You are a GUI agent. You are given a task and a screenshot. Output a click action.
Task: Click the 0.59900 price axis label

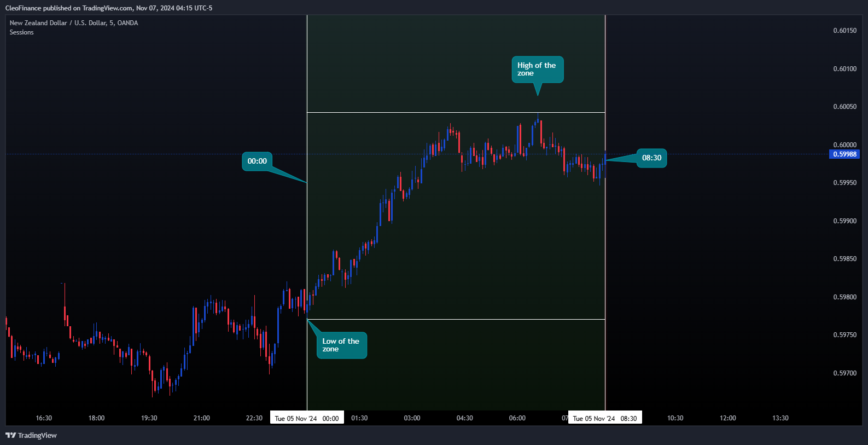coord(845,221)
